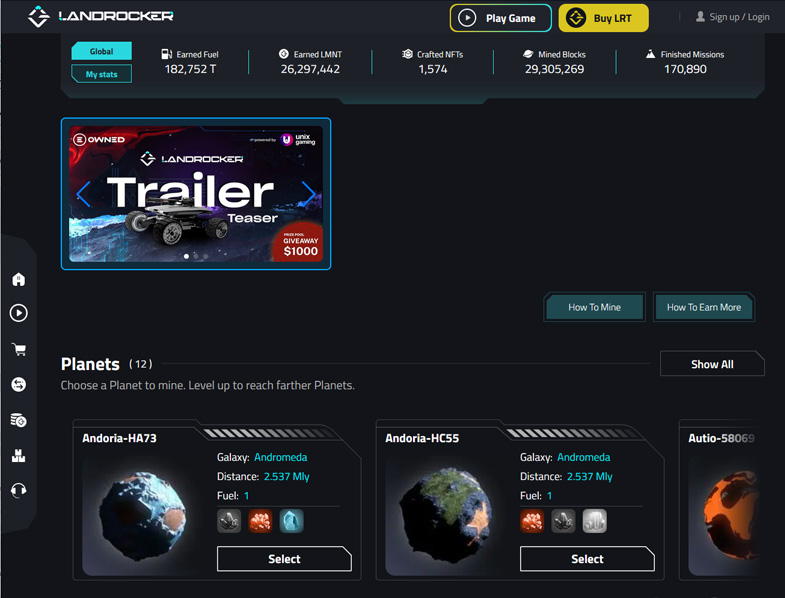Switch to the My stats tab

[102, 74]
